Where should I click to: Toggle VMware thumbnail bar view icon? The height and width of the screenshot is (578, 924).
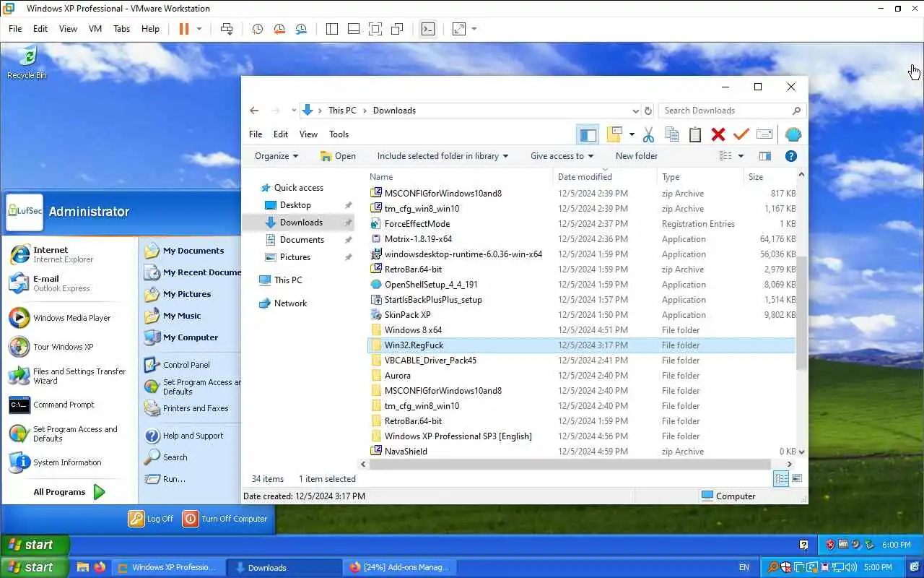click(x=354, y=29)
